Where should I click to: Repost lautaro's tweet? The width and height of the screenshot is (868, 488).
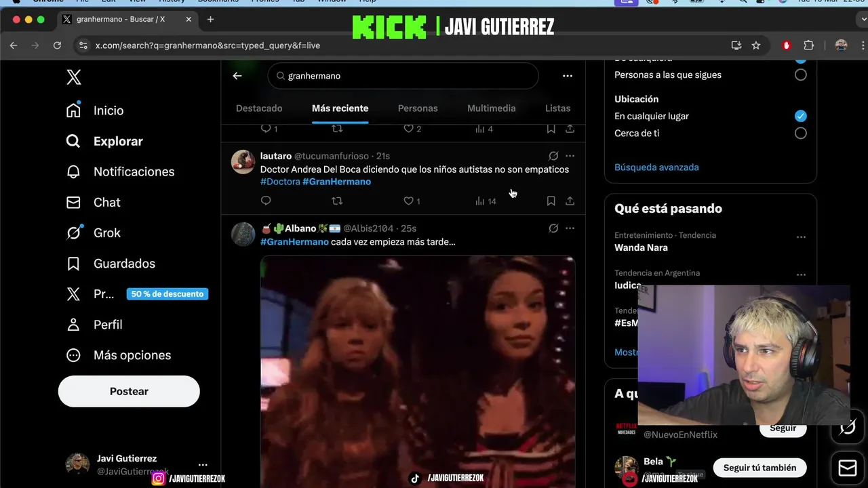[x=337, y=201]
